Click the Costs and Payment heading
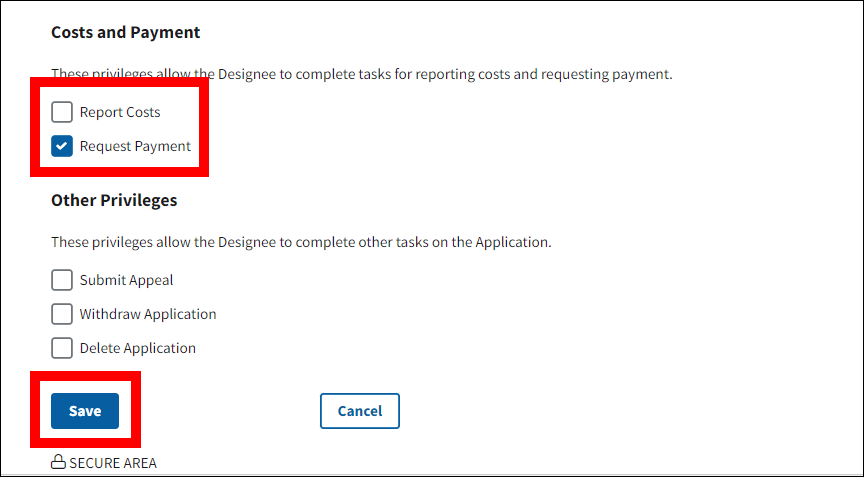The image size is (864, 477). [x=126, y=32]
